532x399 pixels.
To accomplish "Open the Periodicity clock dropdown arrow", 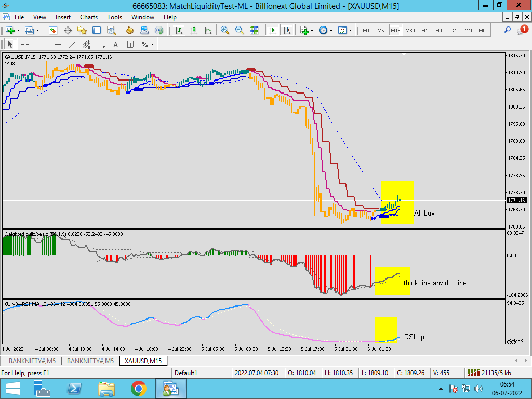I will tap(331, 30).
